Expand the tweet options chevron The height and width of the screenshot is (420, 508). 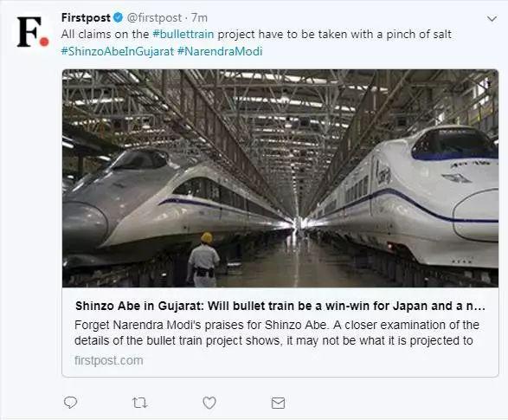[492, 19]
